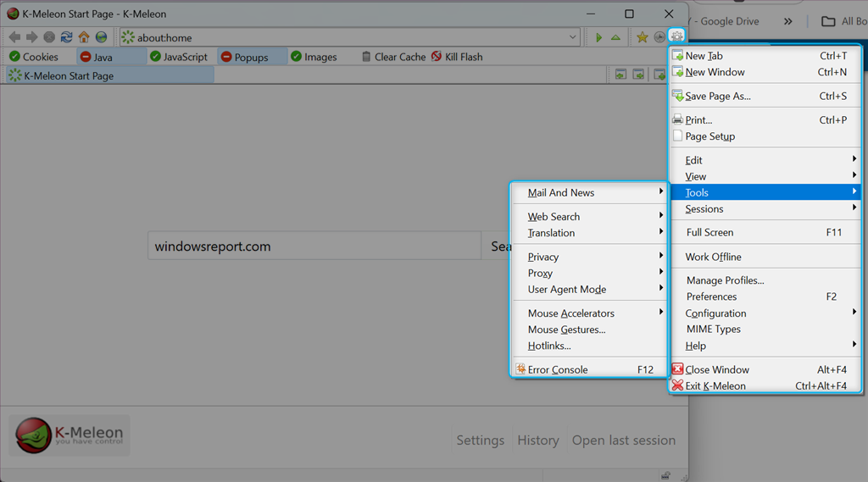The image size is (868, 482).
Task: Open MIME Types menu item
Action: (766, 329)
